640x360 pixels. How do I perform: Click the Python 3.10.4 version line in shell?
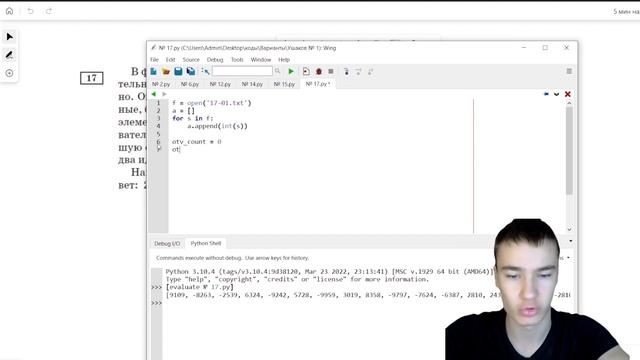[x=330, y=271]
